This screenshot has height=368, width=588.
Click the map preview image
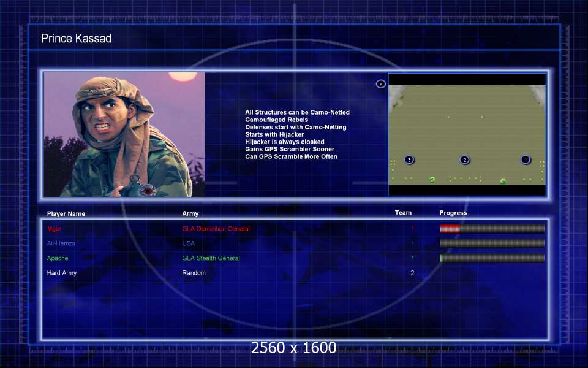coord(467,134)
